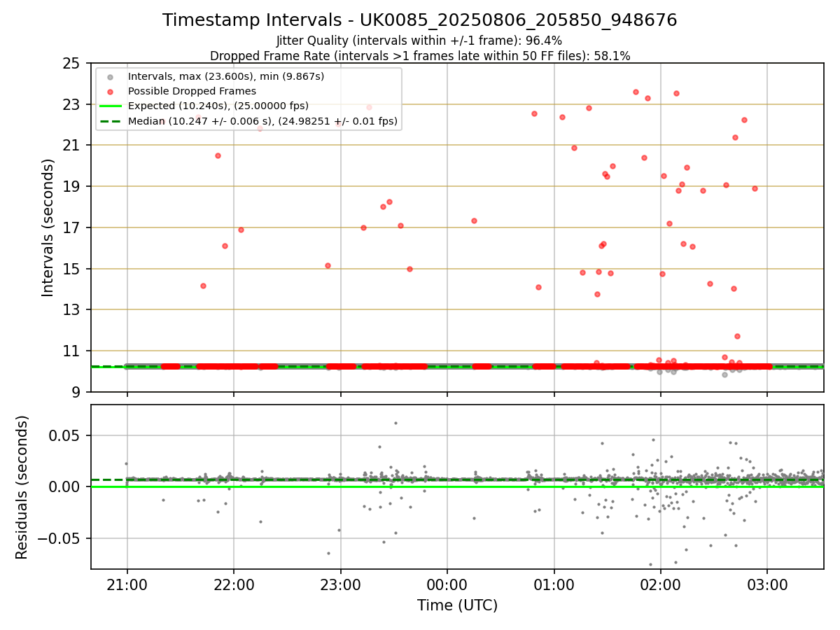This screenshot has width=840, height=630.
Task: Click the 'Time (UTC)' x-axis label
Action: coord(457,605)
